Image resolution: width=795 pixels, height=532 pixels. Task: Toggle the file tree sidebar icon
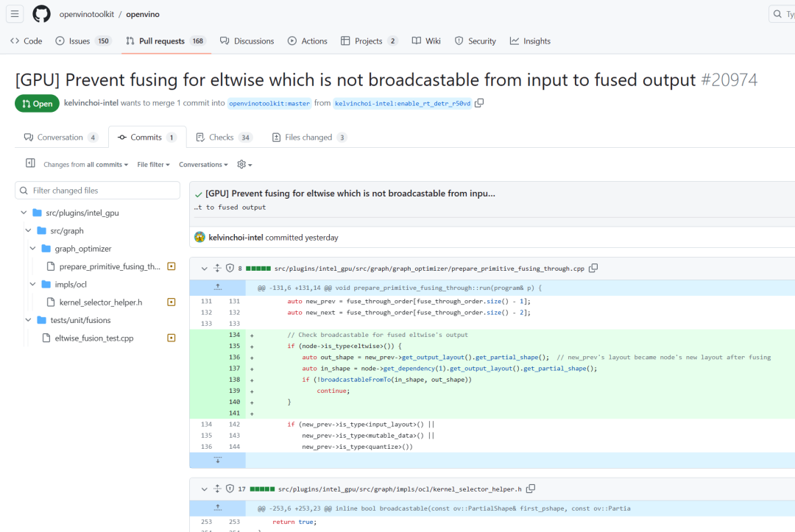[30, 163]
